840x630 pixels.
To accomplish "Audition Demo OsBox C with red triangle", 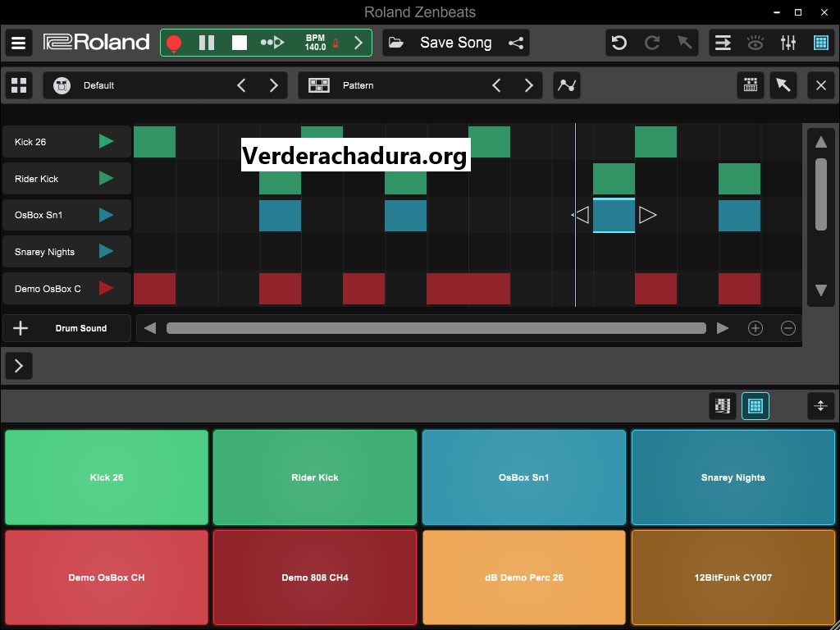I will (107, 289).
